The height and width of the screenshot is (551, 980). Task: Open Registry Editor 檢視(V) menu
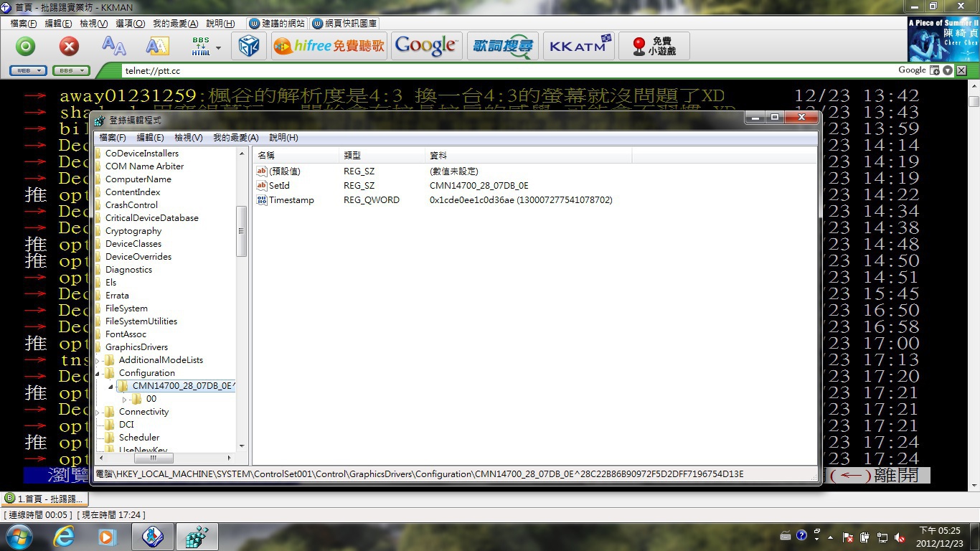click(x=189, y=138)
